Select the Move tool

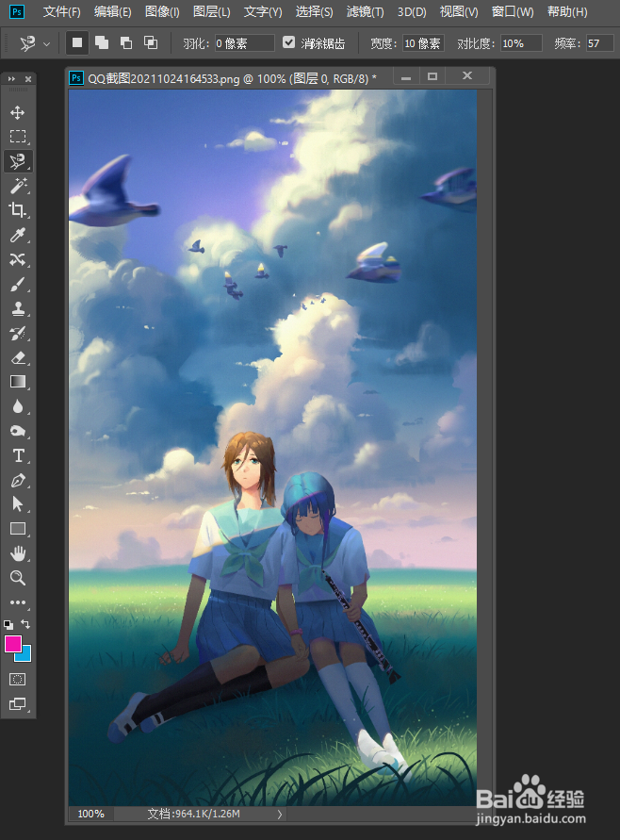point(17,112)
